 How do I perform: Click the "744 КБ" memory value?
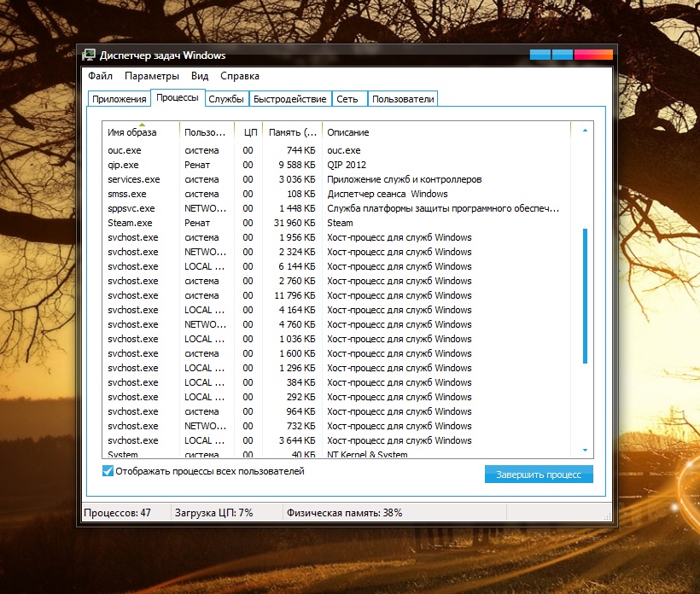(x=300, y=150)
